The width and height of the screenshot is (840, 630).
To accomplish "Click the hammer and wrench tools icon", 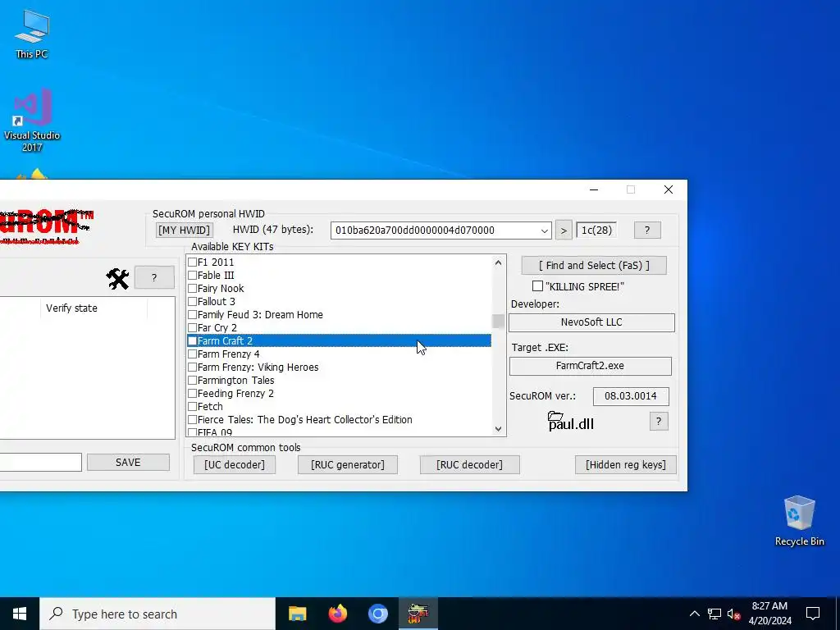I will point(117,279).
